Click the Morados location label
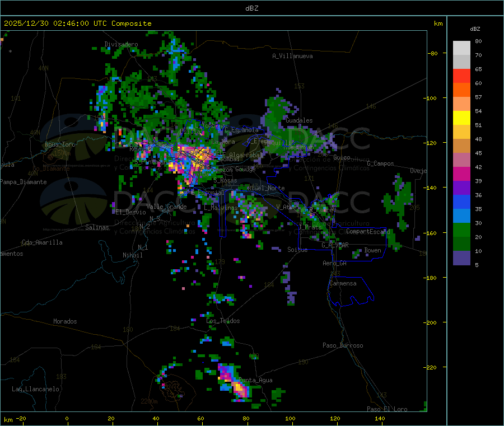This screenshot has height=426, width=504. (65, 321)
